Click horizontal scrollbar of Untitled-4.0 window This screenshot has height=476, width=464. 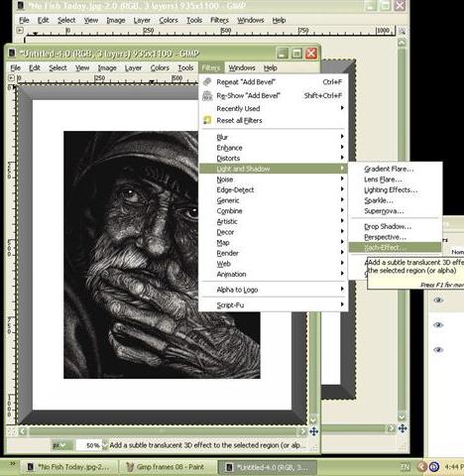[162, 431]
